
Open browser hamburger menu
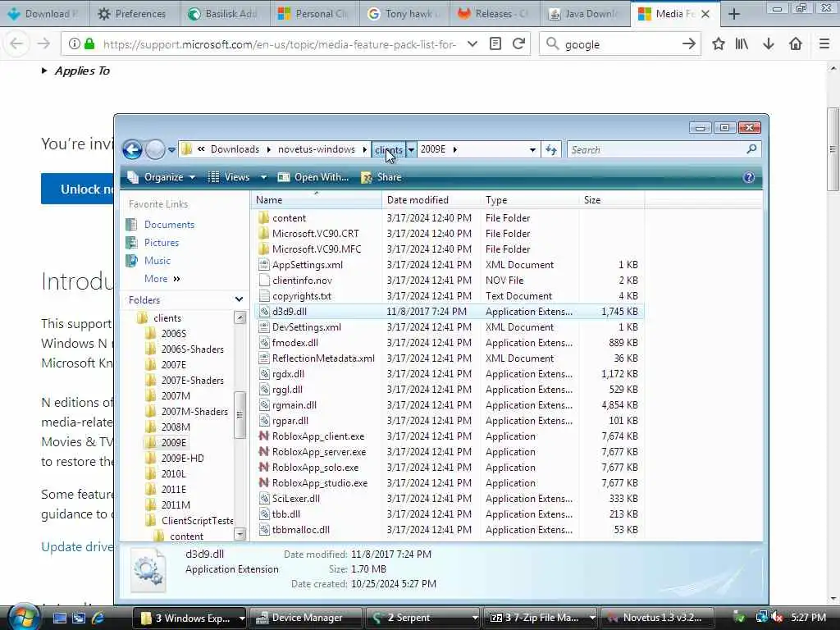click(824, 44)
